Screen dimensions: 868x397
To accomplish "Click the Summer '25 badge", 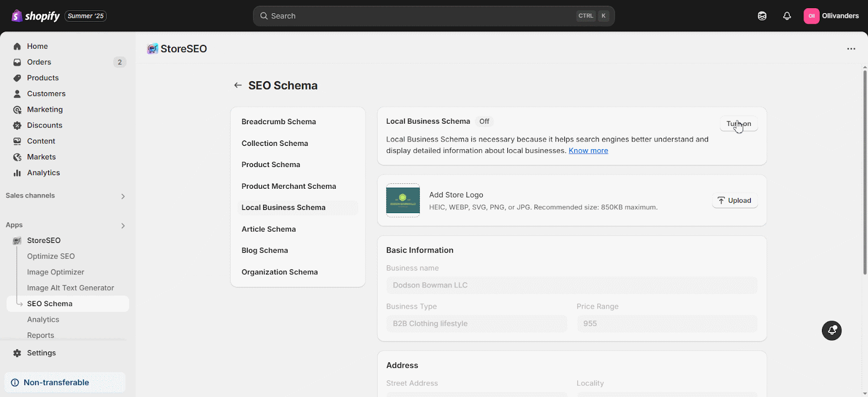I will pyautogui.click(x=86, y=16).
